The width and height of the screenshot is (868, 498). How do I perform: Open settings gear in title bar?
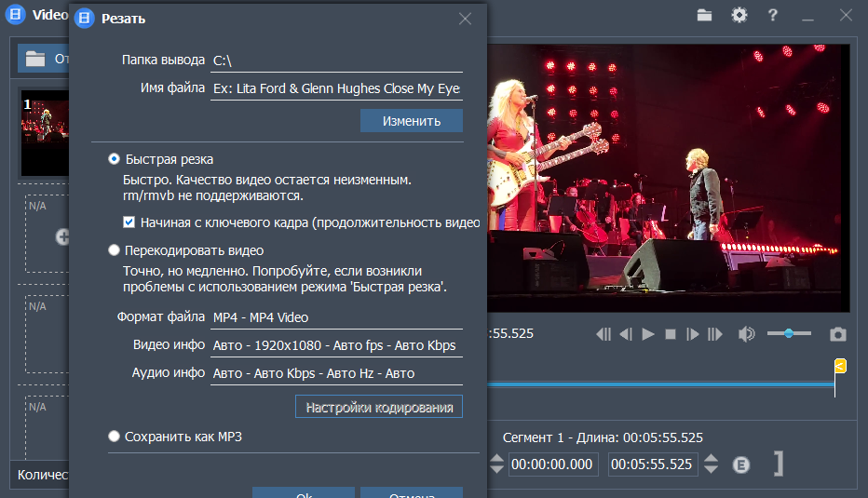pyautogui.click(x=739, y=15)
